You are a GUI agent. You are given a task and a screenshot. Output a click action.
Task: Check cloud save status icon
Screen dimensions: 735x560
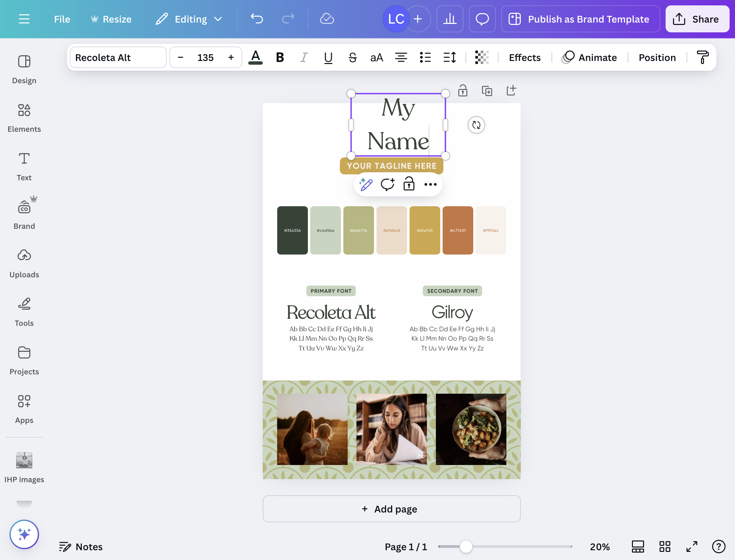[x=327, y=19]
